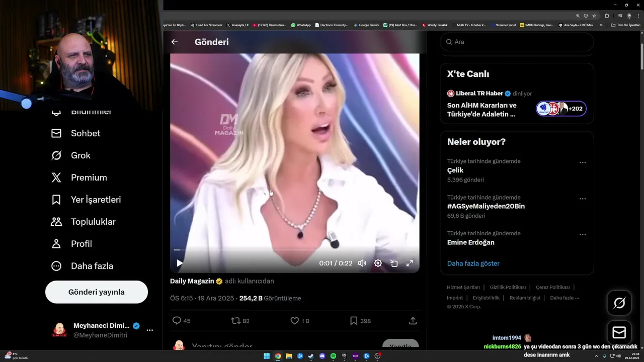The width and height of the screenshot is (644, 362).
Task: Click the Gönderi yayınla button
Action: coord(97,292)
